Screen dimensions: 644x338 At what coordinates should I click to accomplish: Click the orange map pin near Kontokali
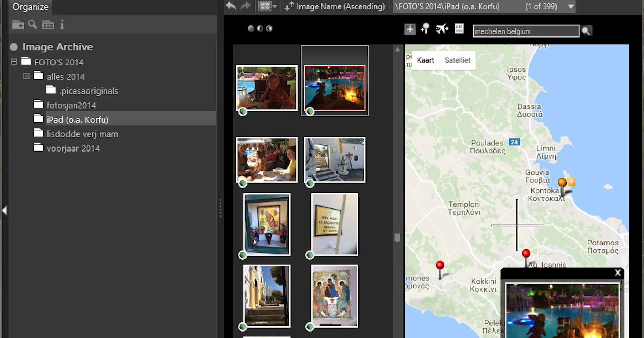562,183
